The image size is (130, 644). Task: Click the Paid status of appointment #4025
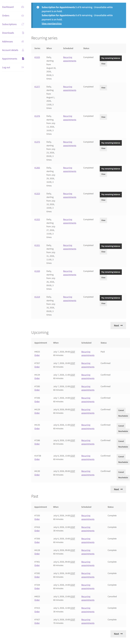coord(103,352)
